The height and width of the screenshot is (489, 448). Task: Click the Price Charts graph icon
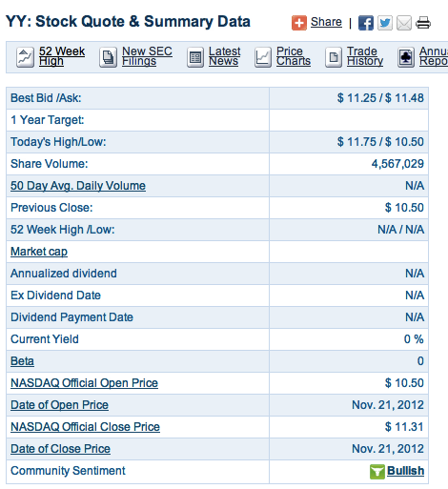(263, 57)
